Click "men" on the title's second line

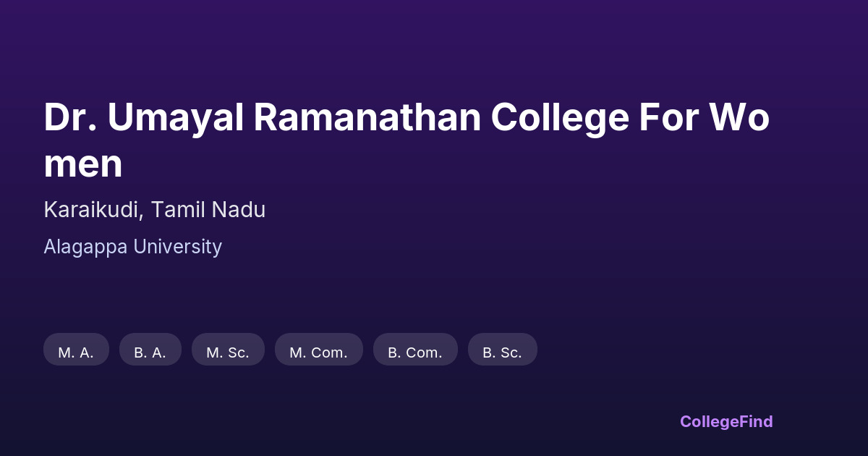pos(83,165)
